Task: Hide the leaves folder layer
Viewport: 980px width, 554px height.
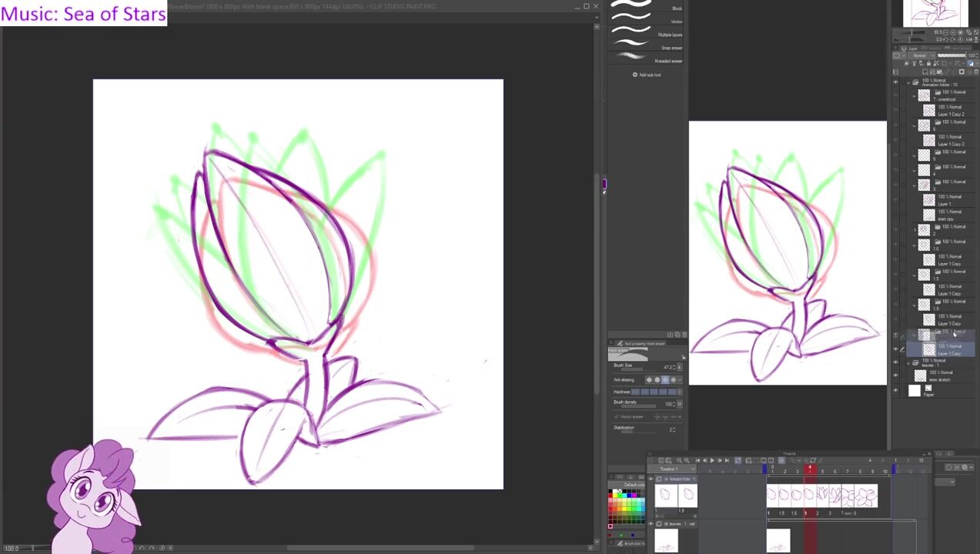Action: 895,362
